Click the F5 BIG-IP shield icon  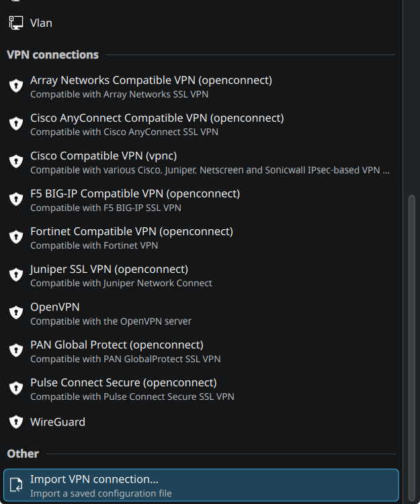pyautogui.click(x=16, y=199)
